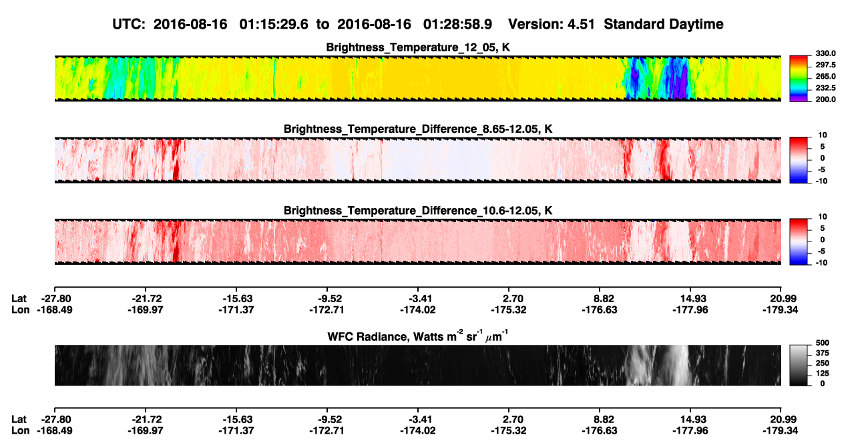Click the grayscale colorbar for WFC Radiance
The height and width of the screenshot is (445, 868).
click(x=799, y=366)
